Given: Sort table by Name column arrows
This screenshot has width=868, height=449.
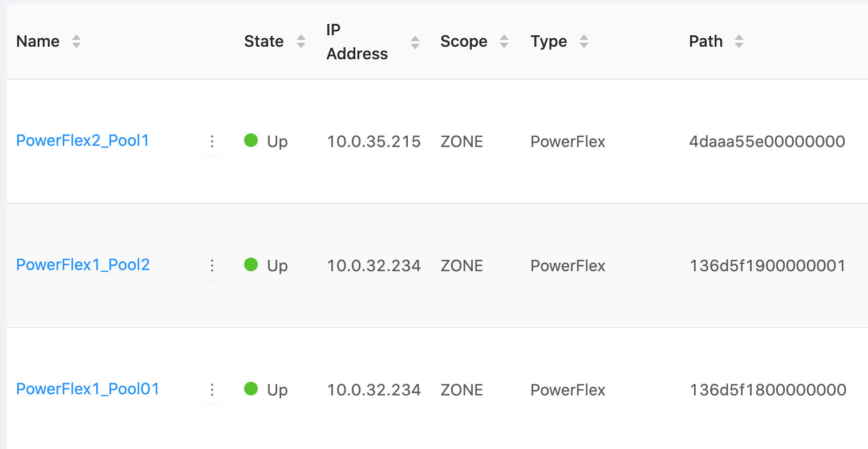Looking at the screenshot, I should (76, 42).
